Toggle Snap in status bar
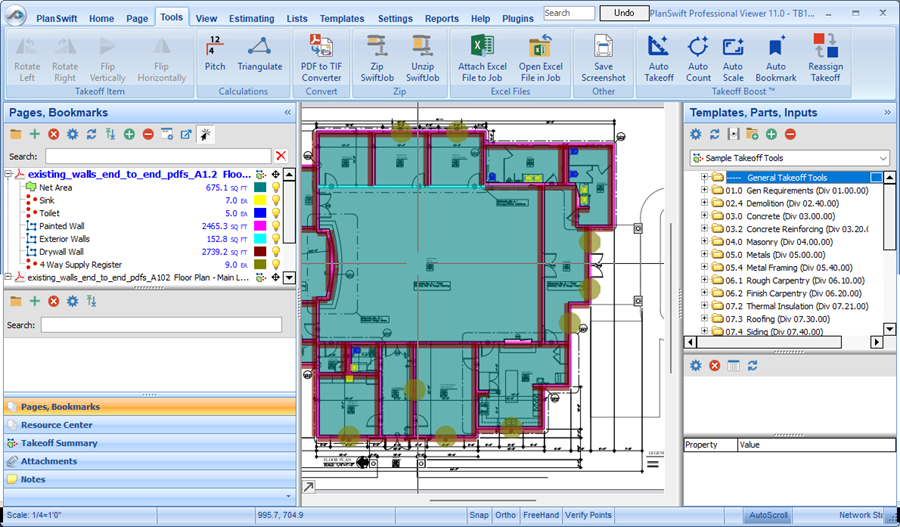 point(479,515)
